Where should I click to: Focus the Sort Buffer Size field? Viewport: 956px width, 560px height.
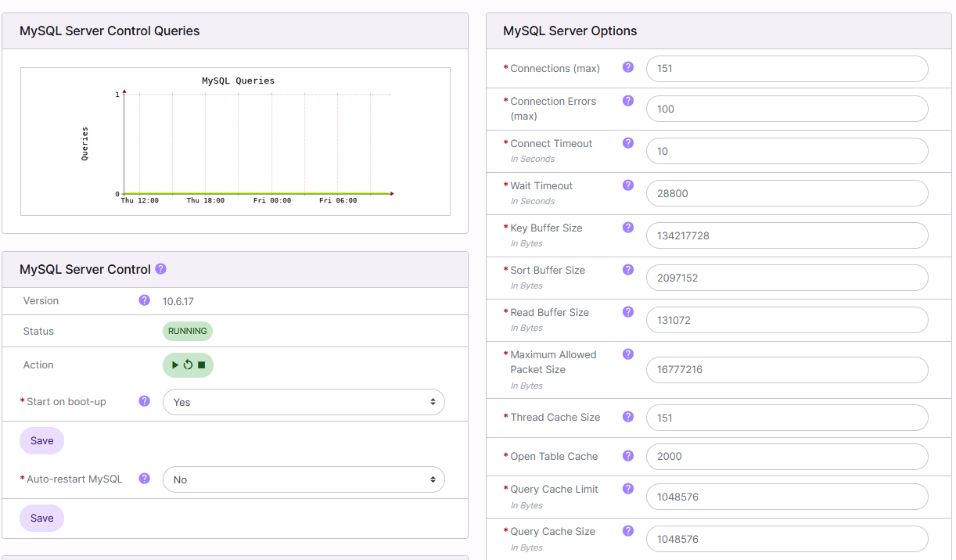787,278
